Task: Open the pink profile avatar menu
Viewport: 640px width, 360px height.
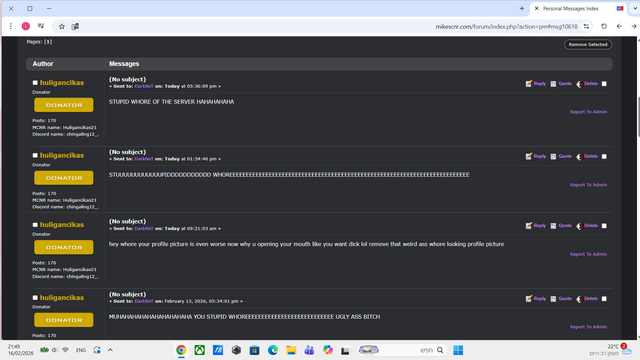Action: 26,26
